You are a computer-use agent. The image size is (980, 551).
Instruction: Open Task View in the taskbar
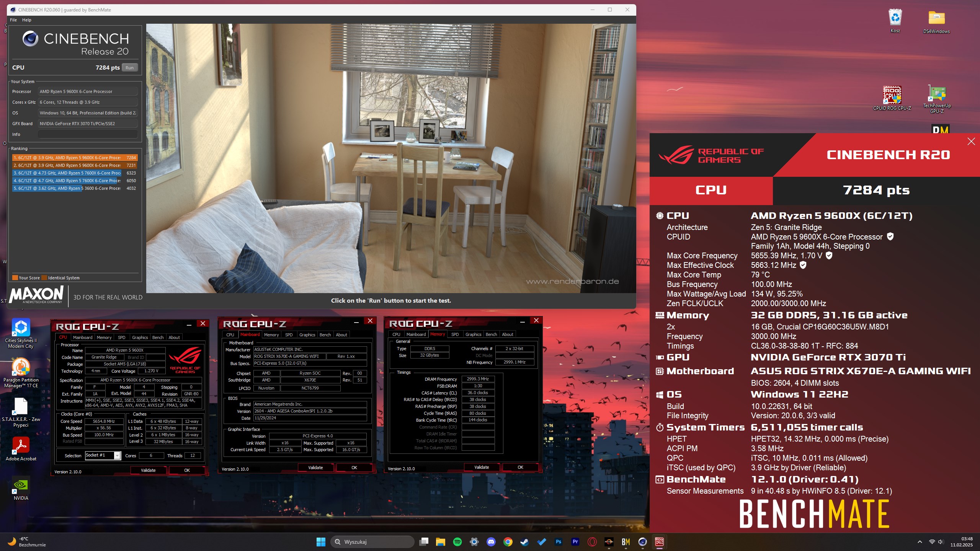point(423,542)
